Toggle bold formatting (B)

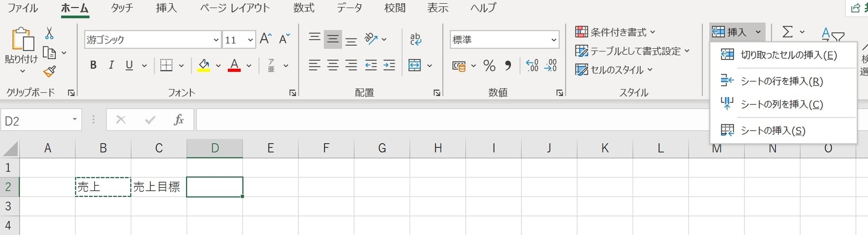coord(93,66)
